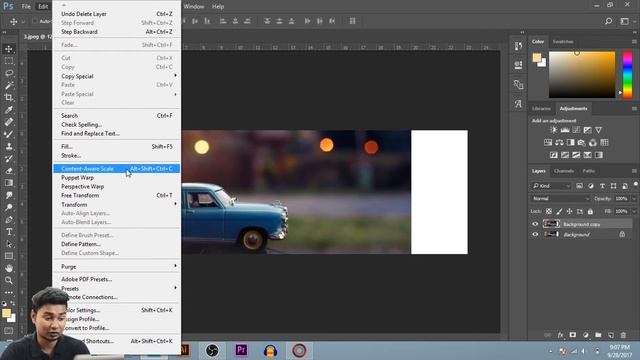Image resolution: width=640 pixels, height=360 pixels.
Task: Toggle the Auto-Select checkbox
Action: point(35,21)
